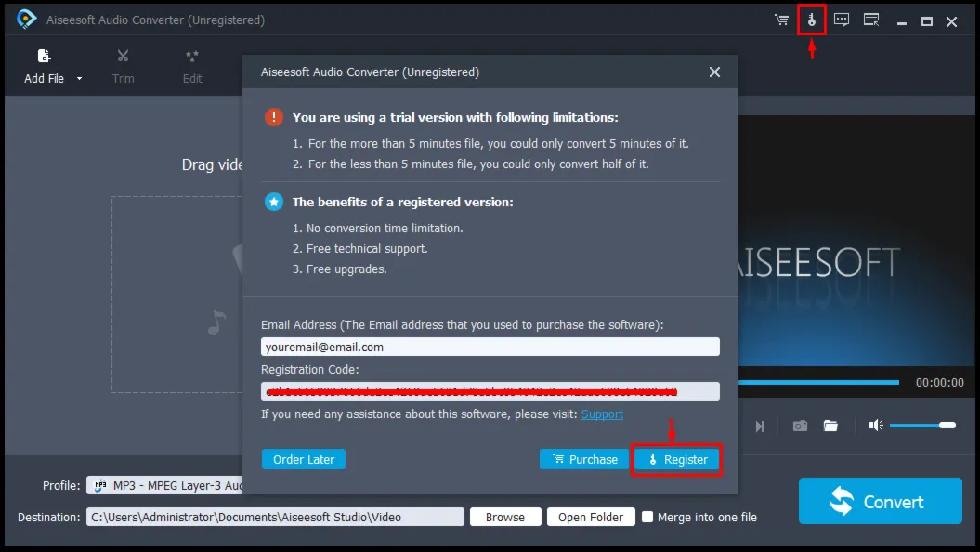Mute audio with the speaker icon
The image size is (980, 552).
click(876, 426)
